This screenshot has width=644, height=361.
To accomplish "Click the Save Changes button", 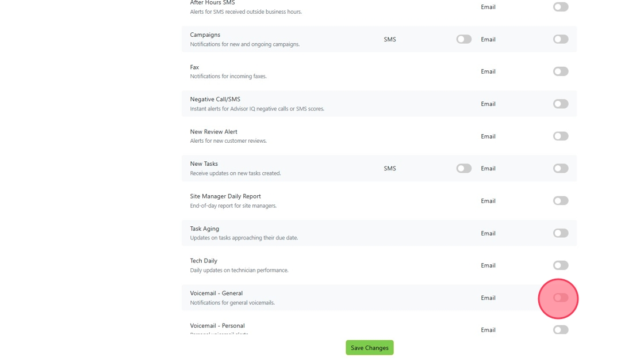I will 370,348.
